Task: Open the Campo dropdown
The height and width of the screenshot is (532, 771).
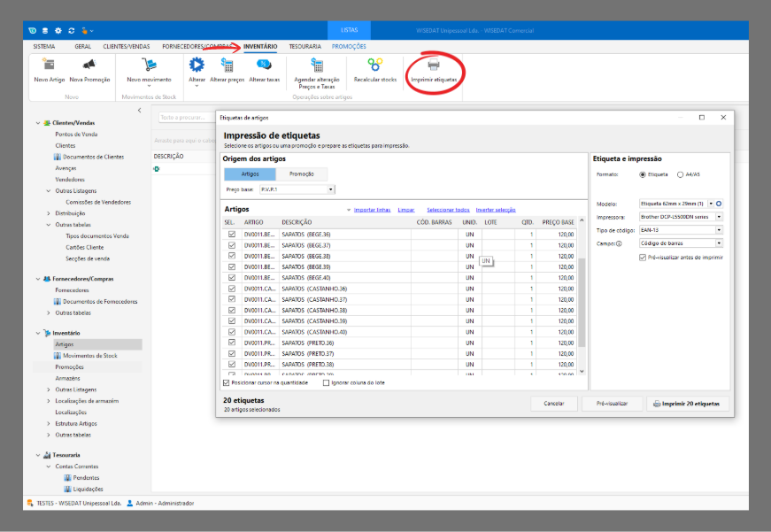Action: [x=719, y=243]
